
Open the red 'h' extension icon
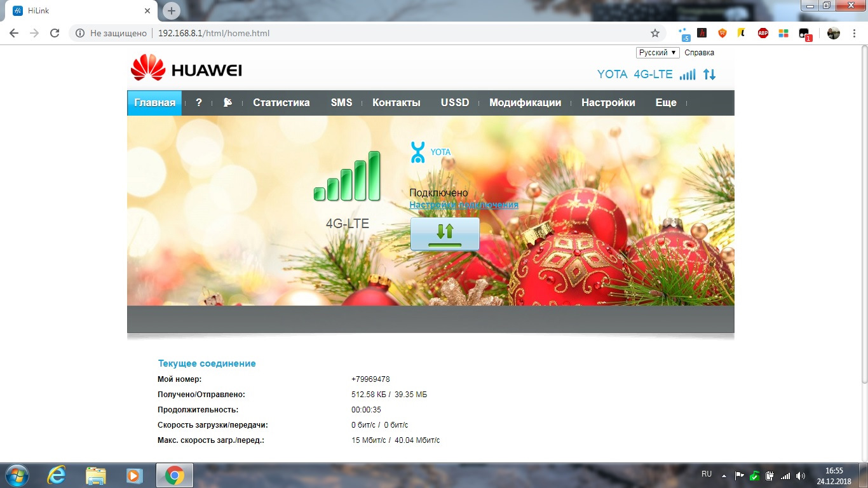702,33
